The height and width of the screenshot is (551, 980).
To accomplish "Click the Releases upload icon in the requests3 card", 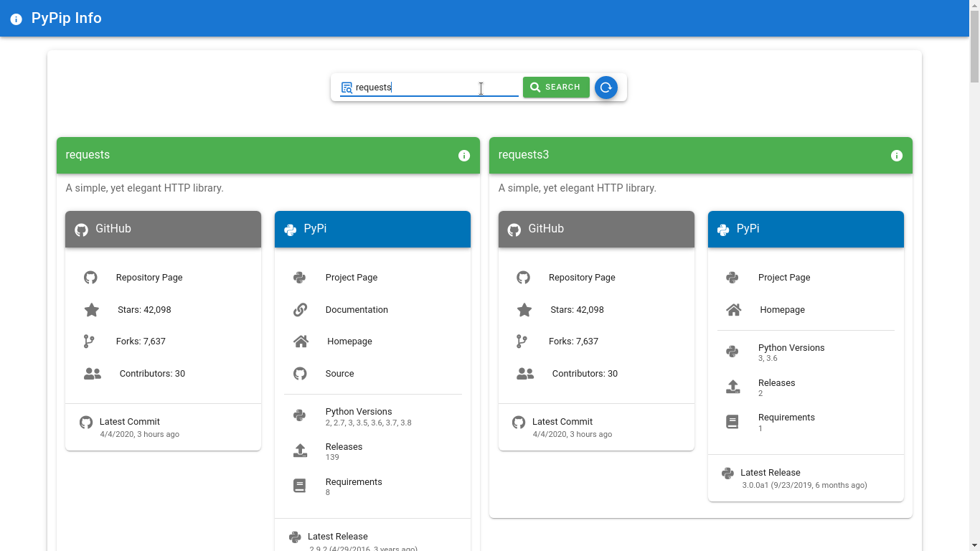I will (x=732, y=387).
